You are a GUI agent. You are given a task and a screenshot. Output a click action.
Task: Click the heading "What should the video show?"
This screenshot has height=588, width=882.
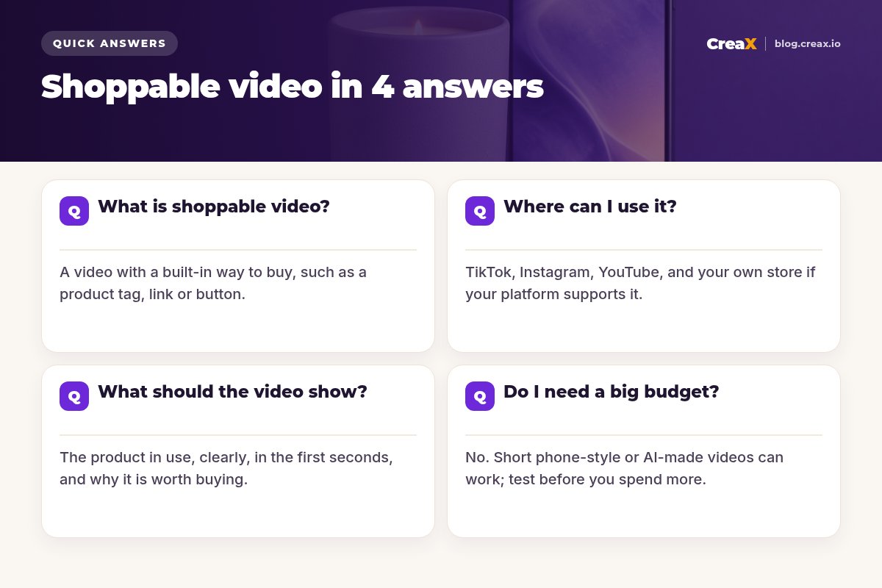[232, 392]
